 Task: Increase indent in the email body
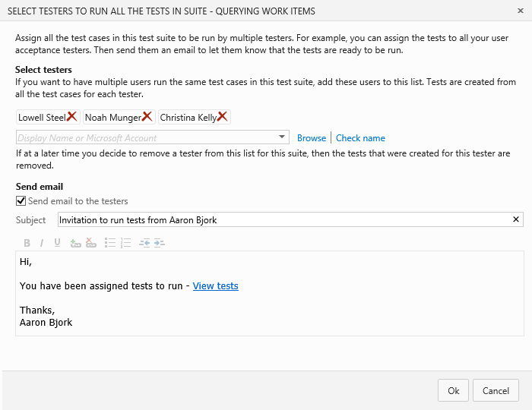point(159,243)
